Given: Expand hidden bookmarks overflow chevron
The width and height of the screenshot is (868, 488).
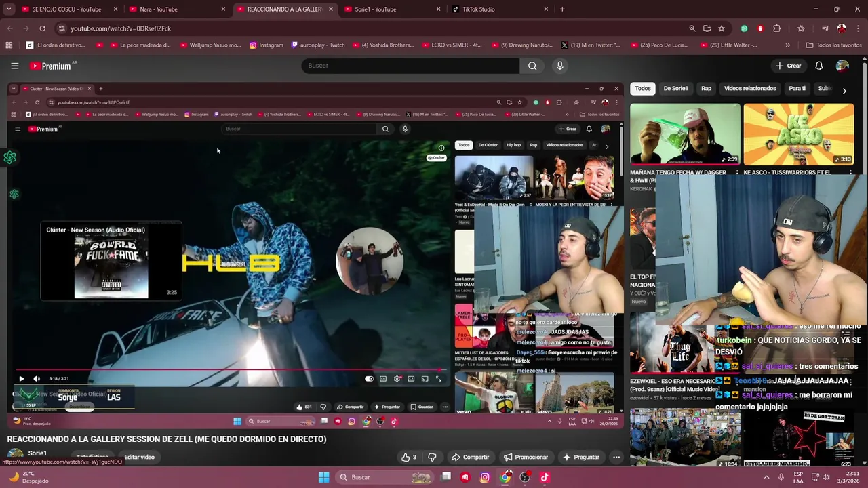Looking at the screenshot, I should point(787,45).
